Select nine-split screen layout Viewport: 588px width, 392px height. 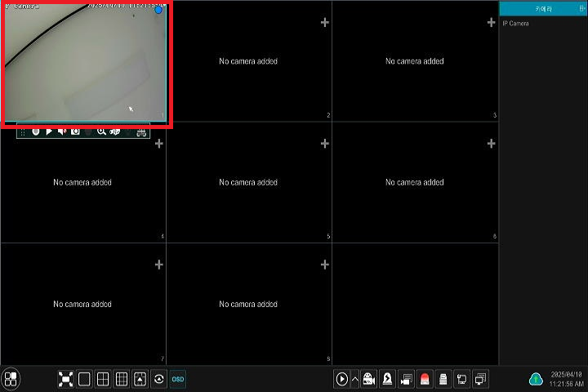pos(122,379)
